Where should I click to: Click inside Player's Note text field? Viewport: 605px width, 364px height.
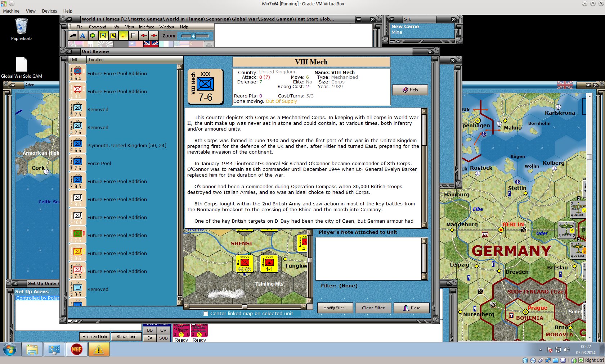[x=369, y=258]
